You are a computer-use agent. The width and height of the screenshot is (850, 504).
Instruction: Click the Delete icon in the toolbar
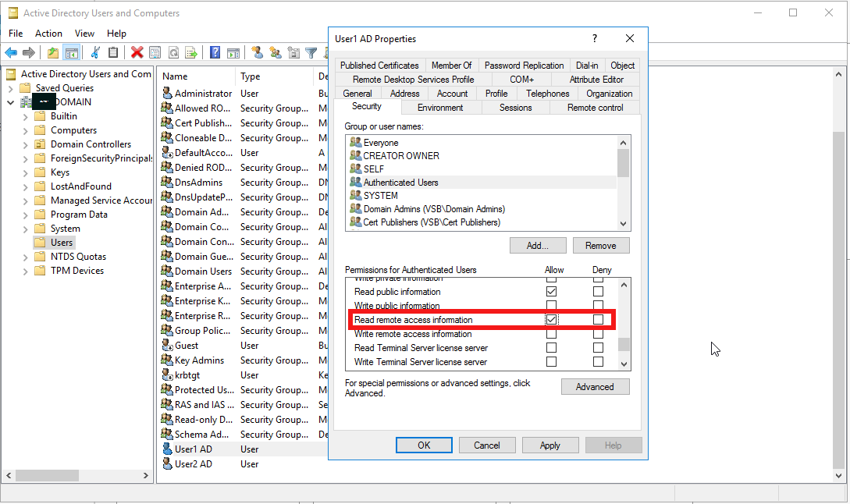137,52
